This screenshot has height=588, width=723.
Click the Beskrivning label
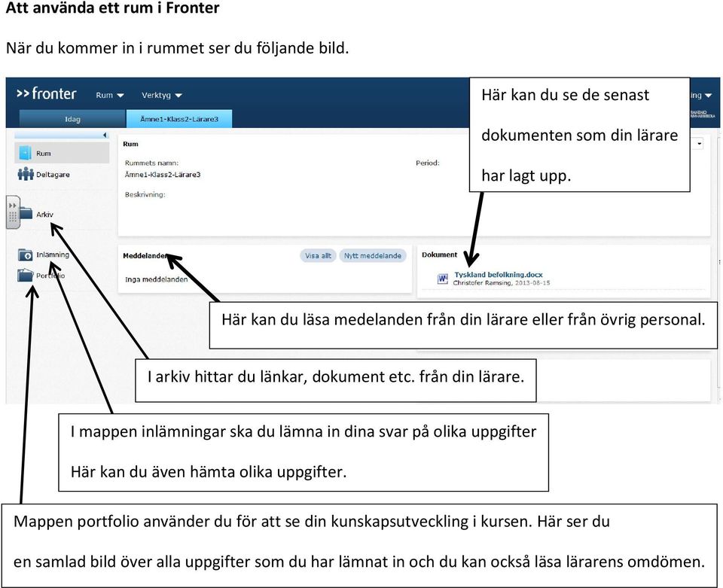145,194
